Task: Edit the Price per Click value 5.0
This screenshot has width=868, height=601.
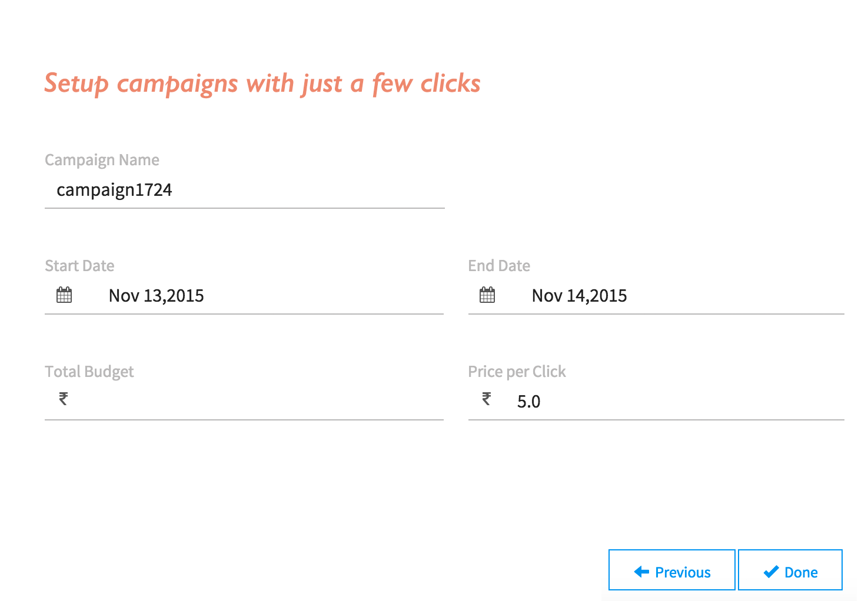Action: [x=528, y=402]
